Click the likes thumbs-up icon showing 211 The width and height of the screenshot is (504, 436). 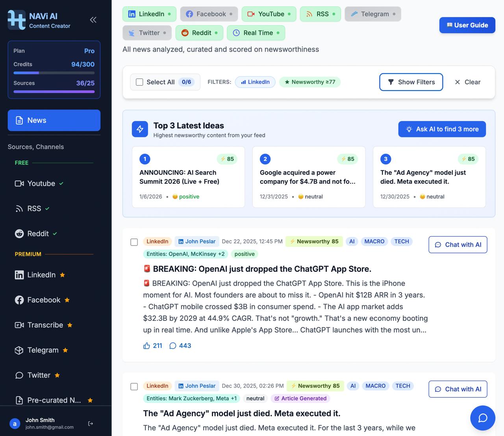146,345
